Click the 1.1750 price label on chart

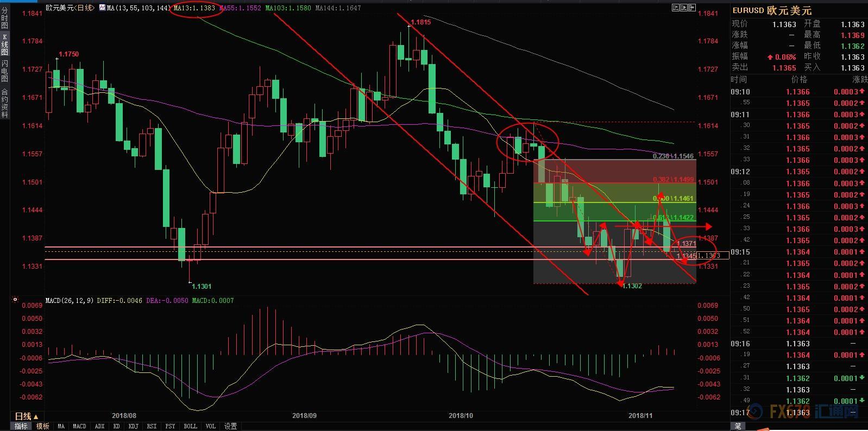pyautogui.click(x=68, y=54)
